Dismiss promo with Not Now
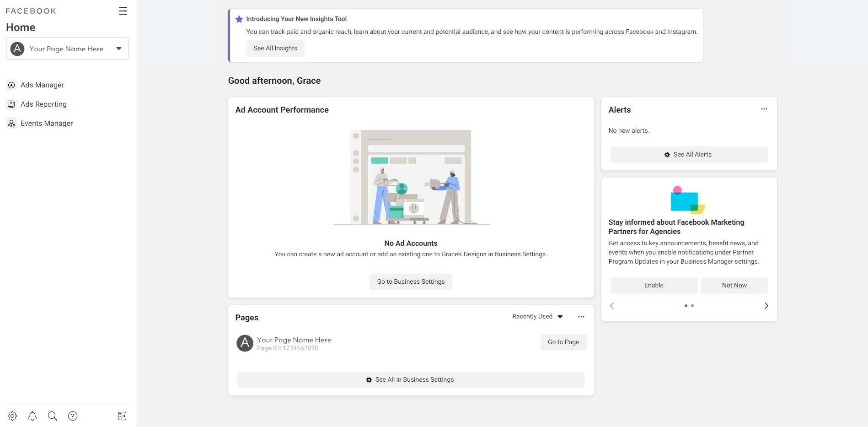The image size is (868, 427). click(x=734, y=286)
